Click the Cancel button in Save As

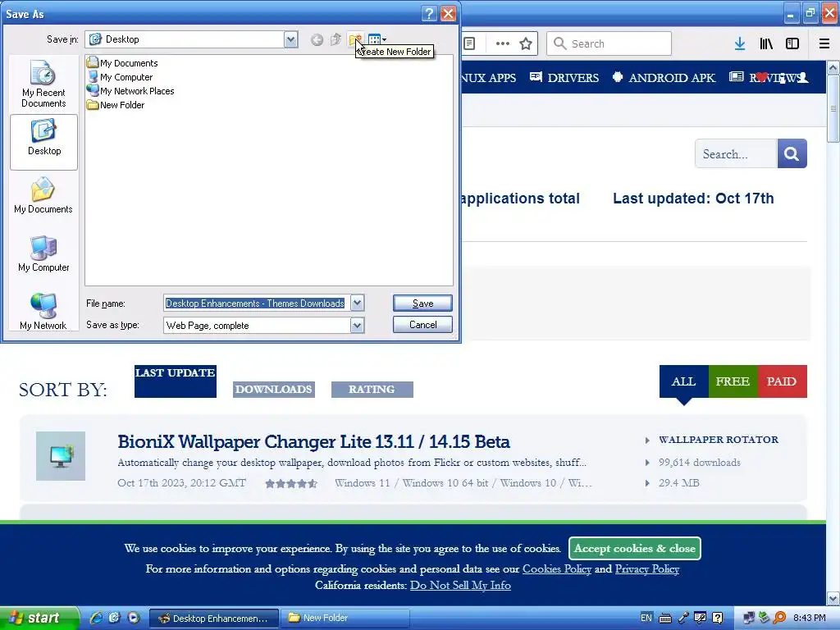point(422,325)
